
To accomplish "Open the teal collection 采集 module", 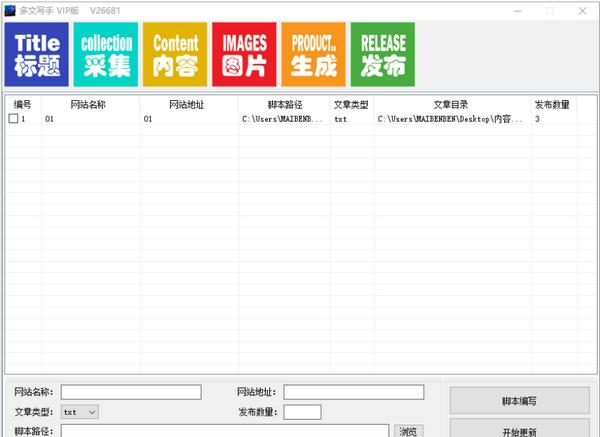I will coord(106,54).
